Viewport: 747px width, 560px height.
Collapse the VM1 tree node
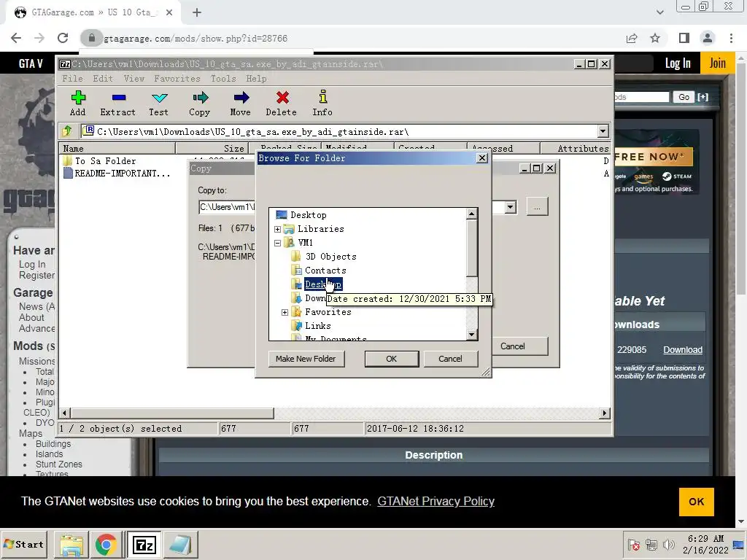278,243
